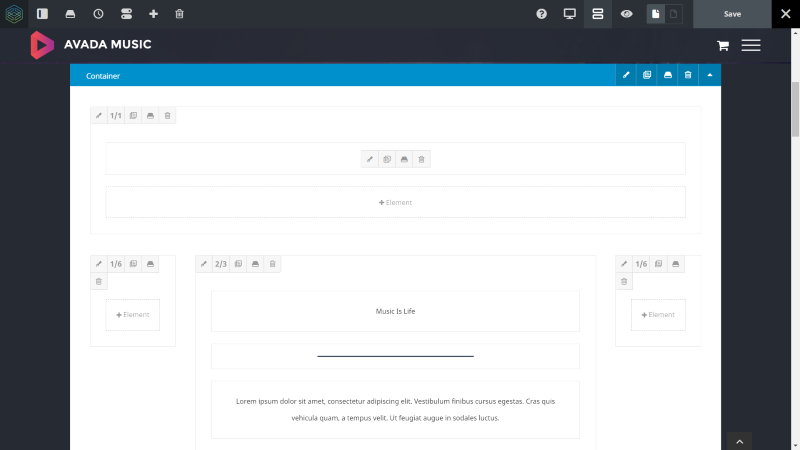The height and width of the screenshot is (450, 800).
Task: Clone the right 1/6 column
Action: (x=659, y=264)
